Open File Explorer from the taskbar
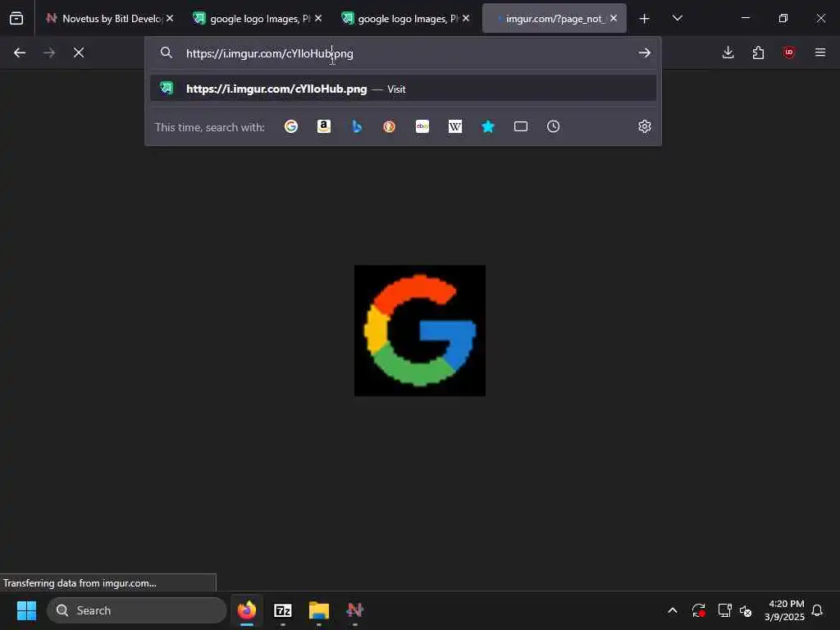 pyautogui.click(x=319, y=610)
